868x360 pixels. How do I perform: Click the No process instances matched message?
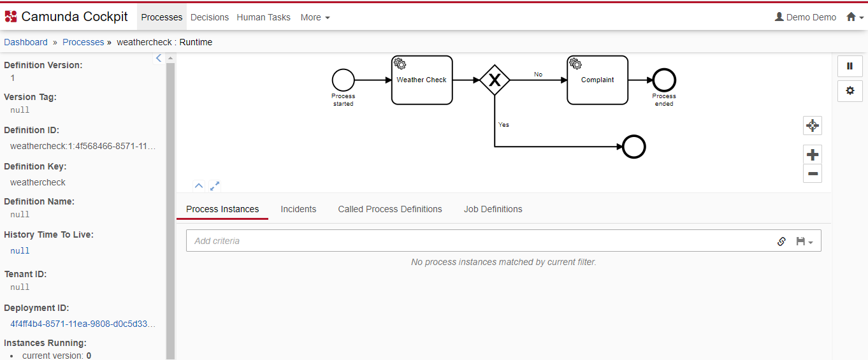tap(503, 262)
